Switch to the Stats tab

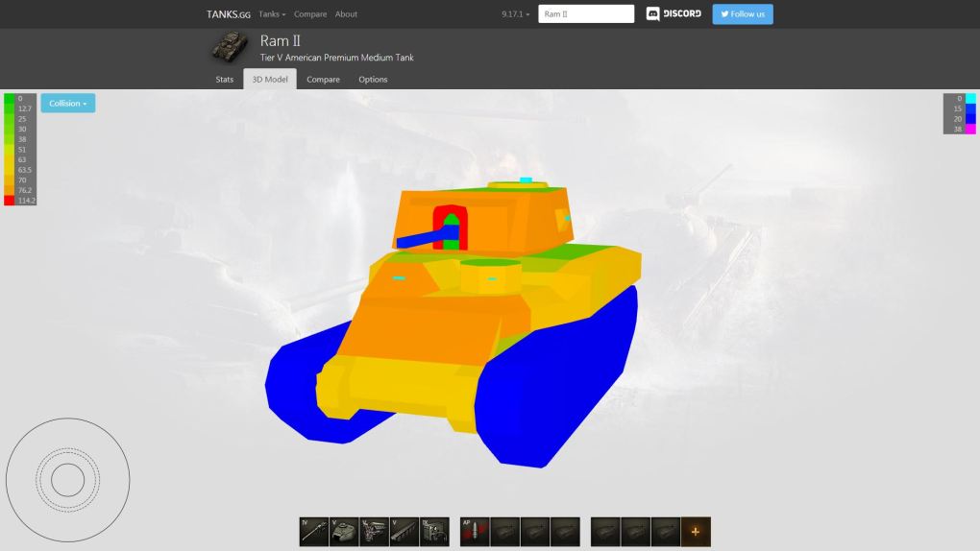[224, 80]
